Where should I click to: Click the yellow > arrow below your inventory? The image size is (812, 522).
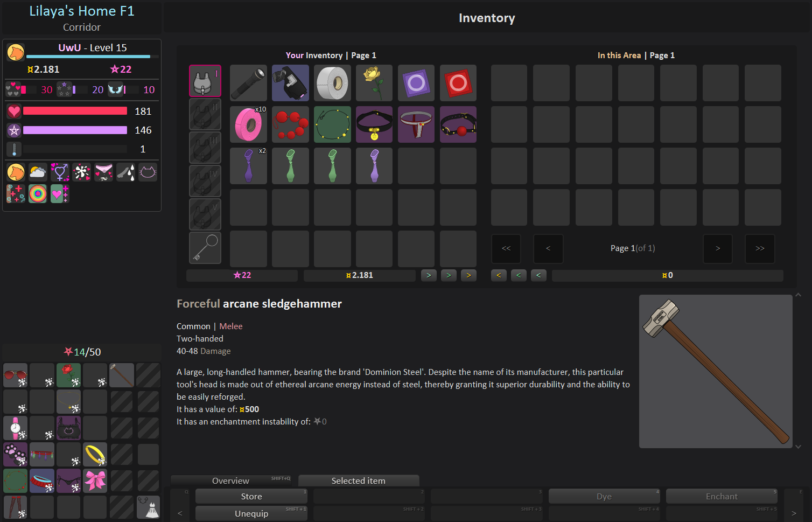[x=468, y=275]
